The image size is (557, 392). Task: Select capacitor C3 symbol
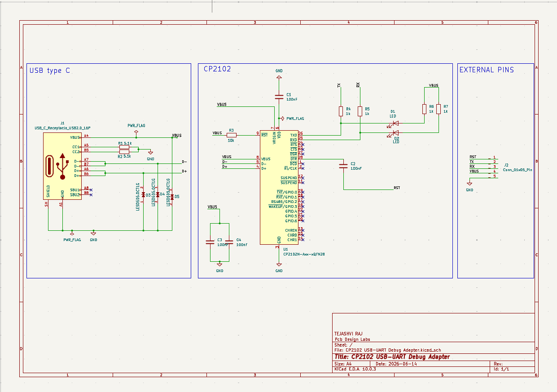point(210,242)
